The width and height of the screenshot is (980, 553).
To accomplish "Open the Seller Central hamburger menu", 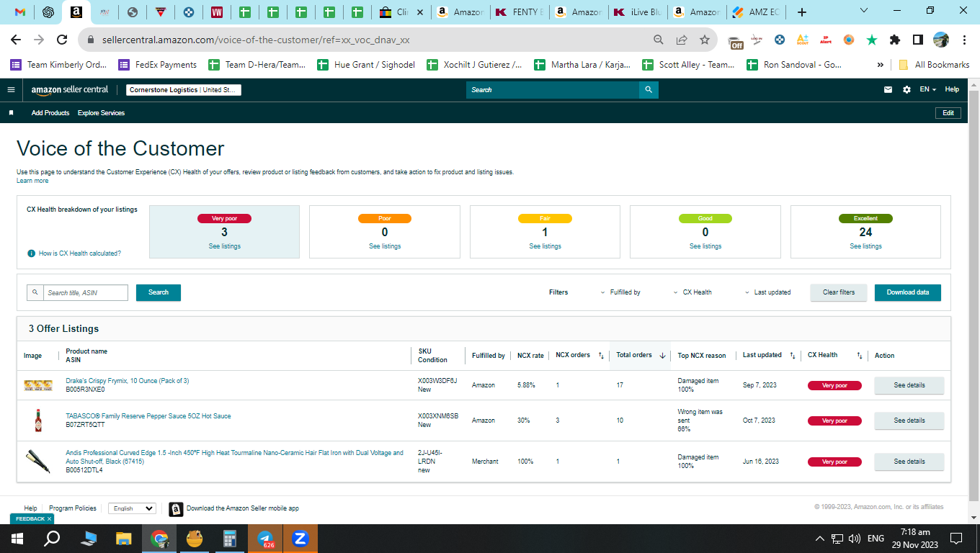I will tap(11, 90).
